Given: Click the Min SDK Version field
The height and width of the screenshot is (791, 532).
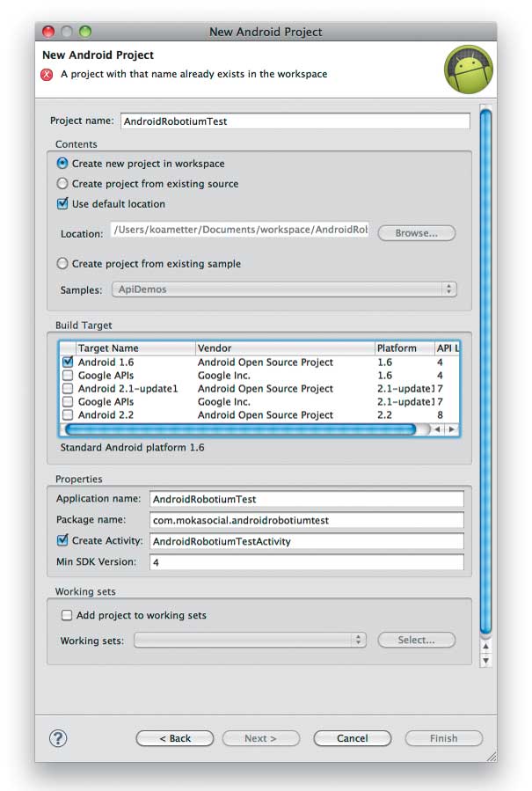Looking at the screenshot, I should pos(307,562).
